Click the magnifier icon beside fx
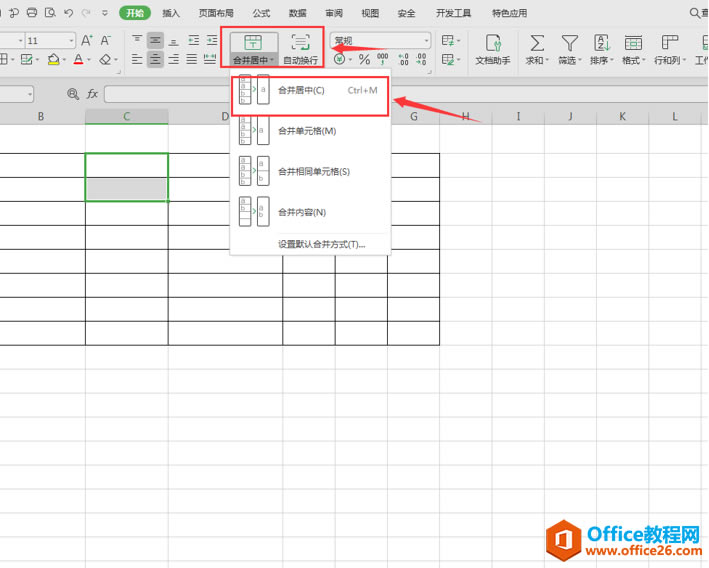 (x=72, y=94)
